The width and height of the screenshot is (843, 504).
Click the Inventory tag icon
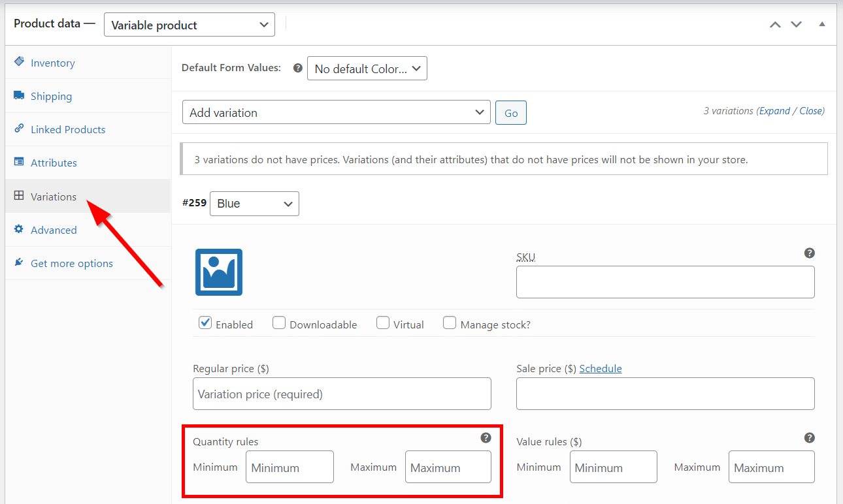coord(19,62)
